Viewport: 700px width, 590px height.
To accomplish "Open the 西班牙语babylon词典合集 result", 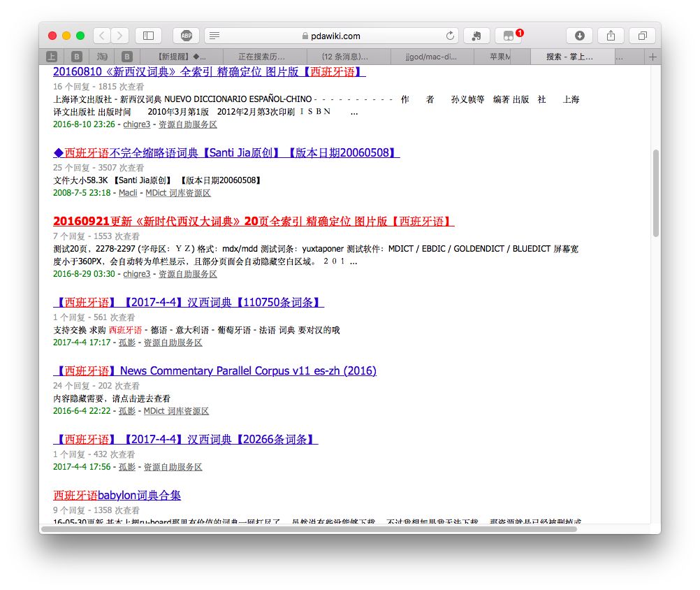I will [117, 496].
